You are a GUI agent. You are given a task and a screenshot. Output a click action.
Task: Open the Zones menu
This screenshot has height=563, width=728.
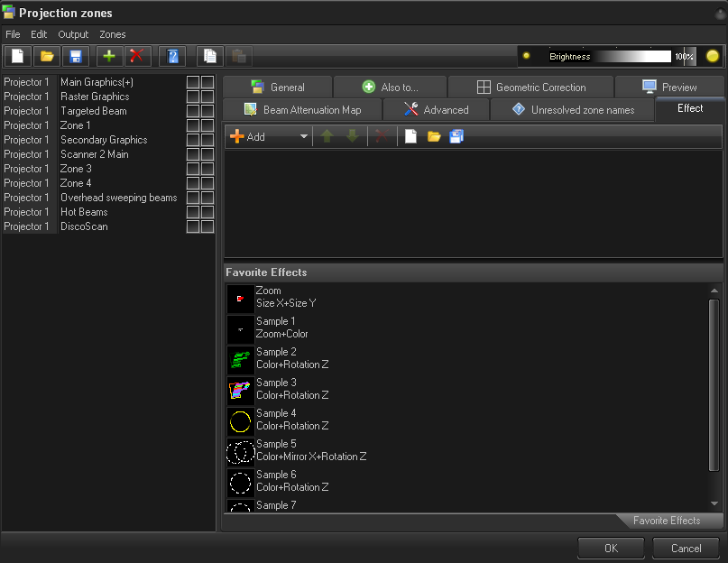click(113, 34)
